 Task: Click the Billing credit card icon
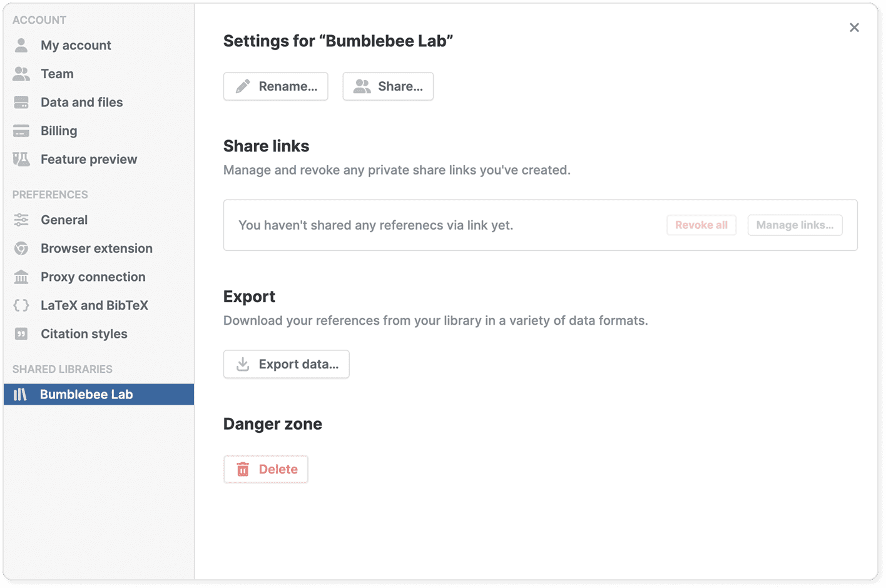coord(21,131)
